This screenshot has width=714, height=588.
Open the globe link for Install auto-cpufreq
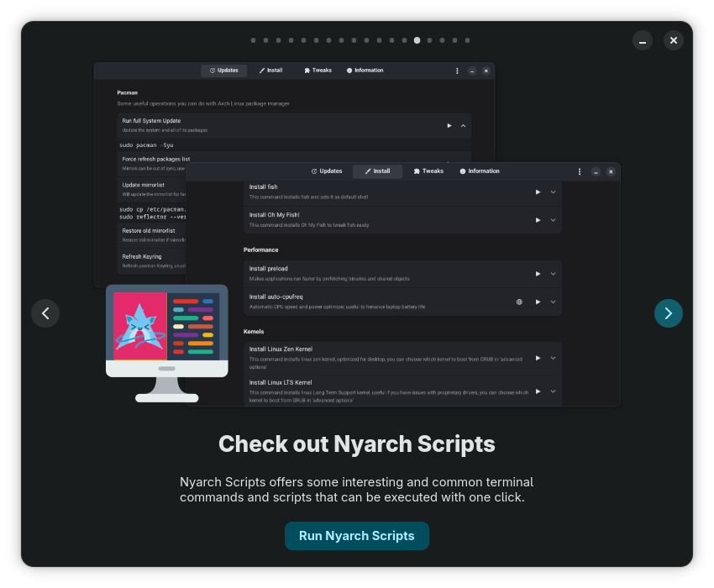519,302
